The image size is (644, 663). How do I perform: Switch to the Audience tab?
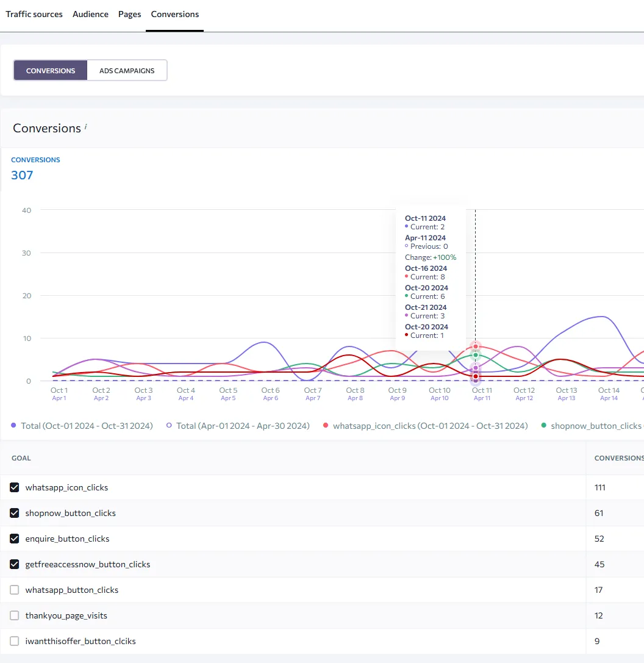(x=90, y=15)
